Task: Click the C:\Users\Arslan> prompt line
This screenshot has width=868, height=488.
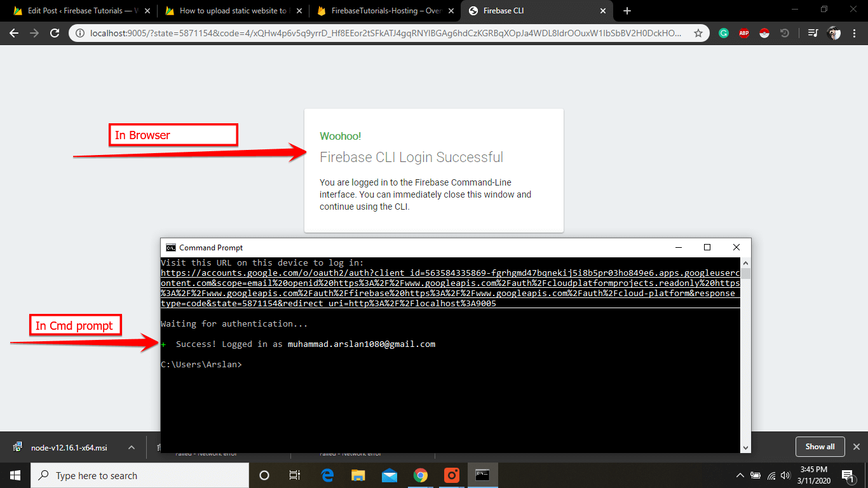Action: 201,365
